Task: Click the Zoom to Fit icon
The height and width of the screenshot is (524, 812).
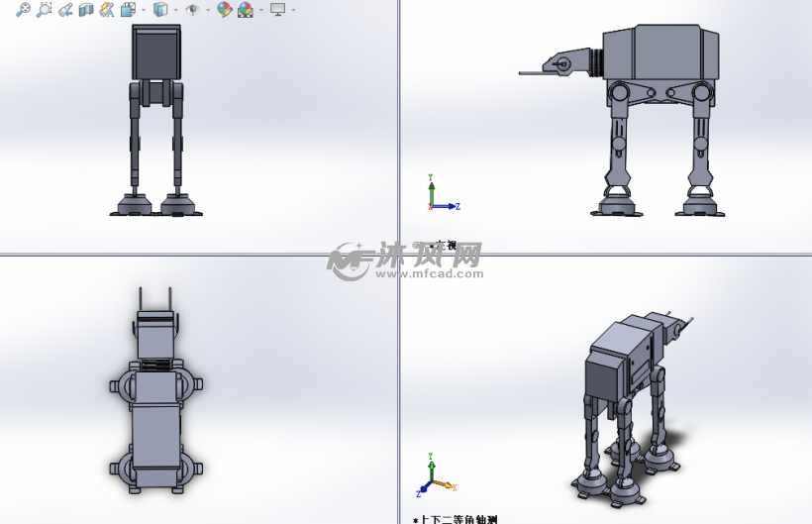Action: pyautogui.click(x=24, y=9)
